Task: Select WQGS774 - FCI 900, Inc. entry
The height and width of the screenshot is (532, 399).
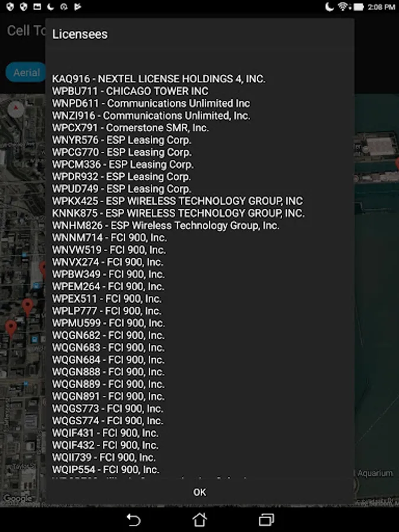Action: pos(108,421)
